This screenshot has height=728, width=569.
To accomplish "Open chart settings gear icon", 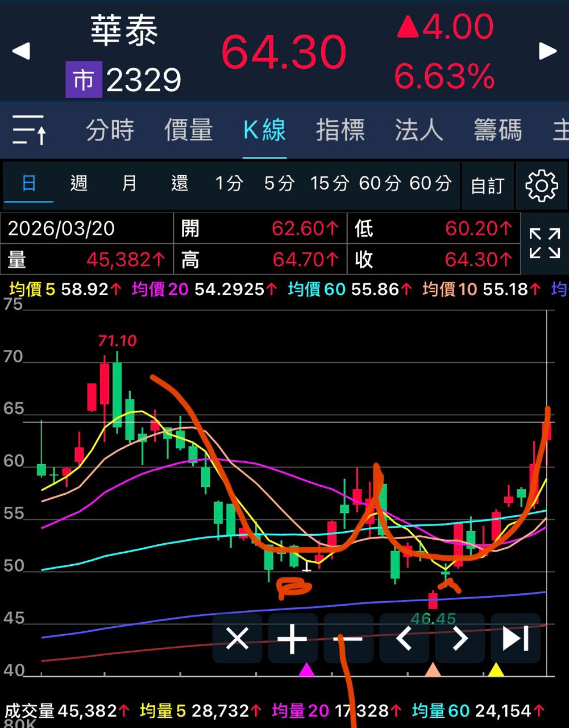I will tap(541, 185).
